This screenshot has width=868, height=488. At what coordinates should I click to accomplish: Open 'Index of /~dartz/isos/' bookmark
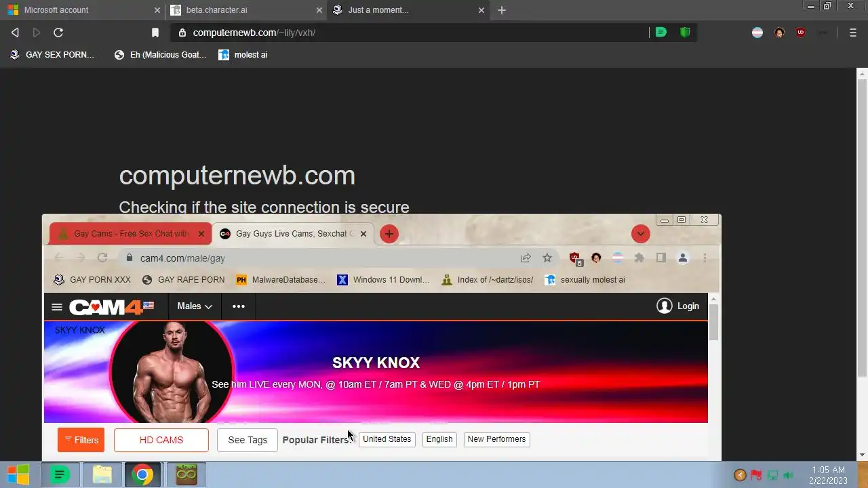tap(487, 280)
